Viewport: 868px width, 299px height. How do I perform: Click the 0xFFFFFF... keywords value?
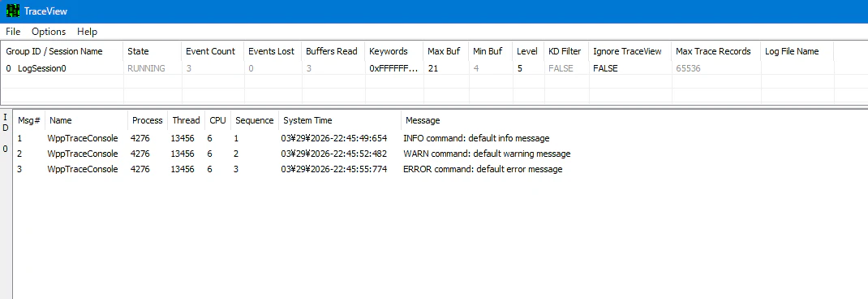393,68
